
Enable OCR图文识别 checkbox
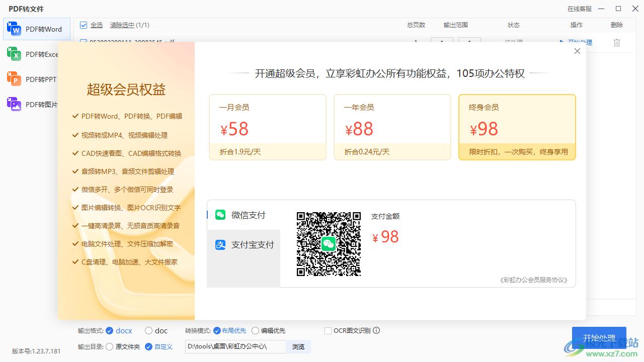point(328,331)
